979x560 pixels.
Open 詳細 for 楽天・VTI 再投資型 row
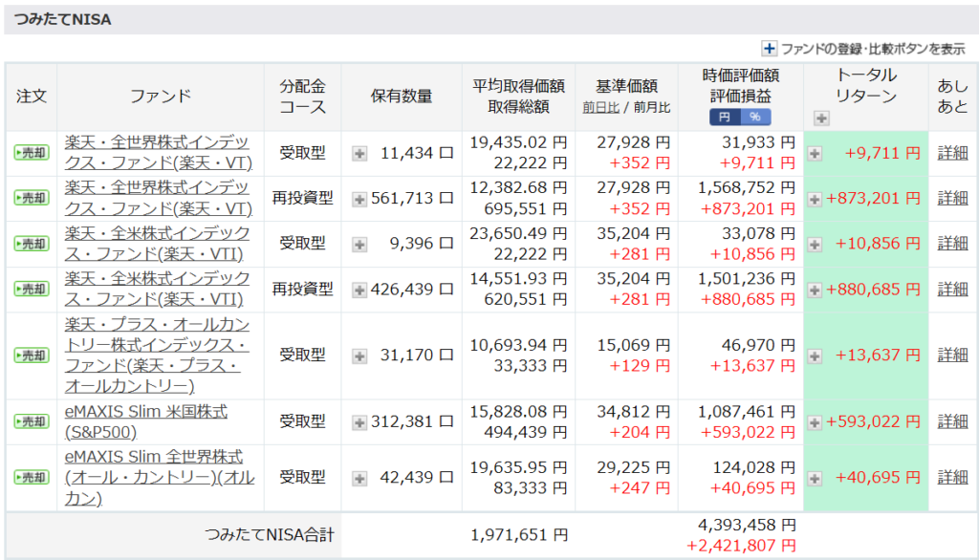[x=953, y=289]
